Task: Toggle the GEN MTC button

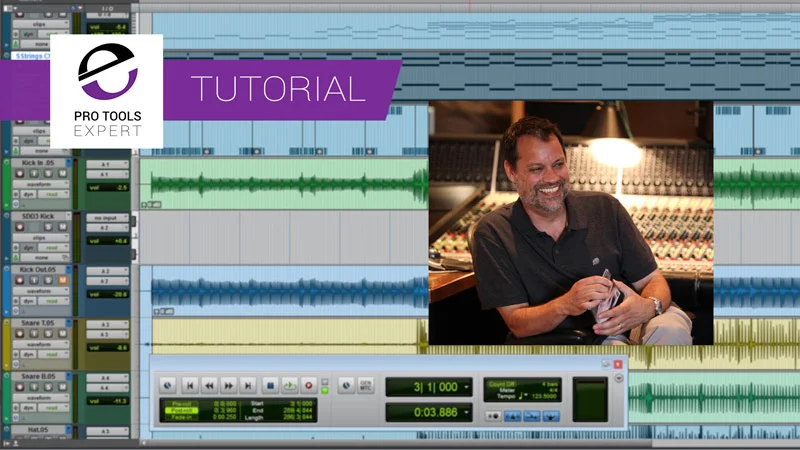Action: [x=366, y=386]
